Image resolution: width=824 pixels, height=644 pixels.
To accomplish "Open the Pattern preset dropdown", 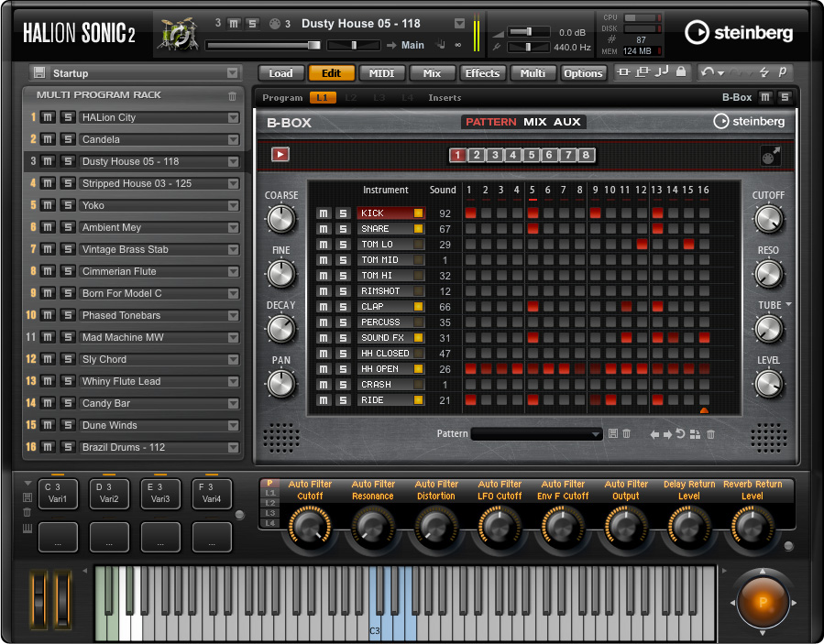I will (596, 434).
